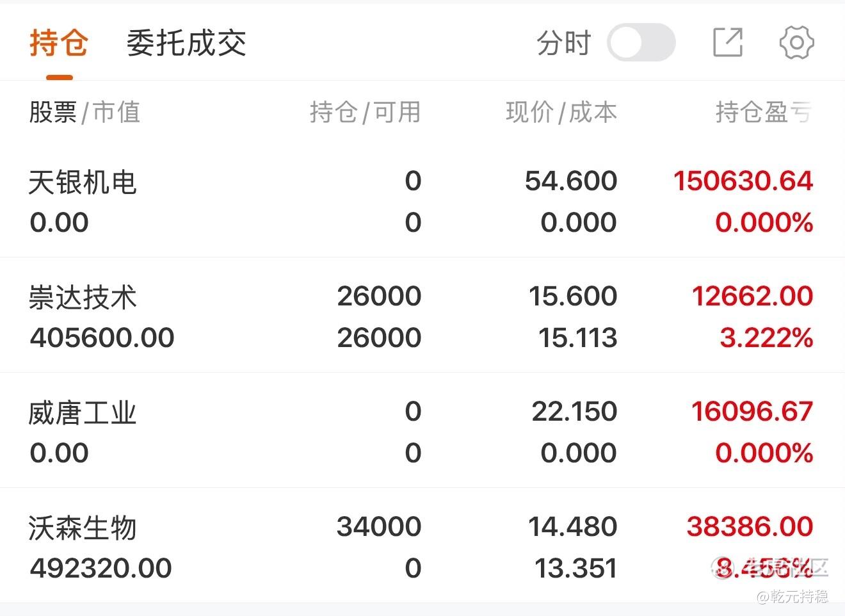Select 崇达技术 profit percentage 3.222%

point(766,337)
